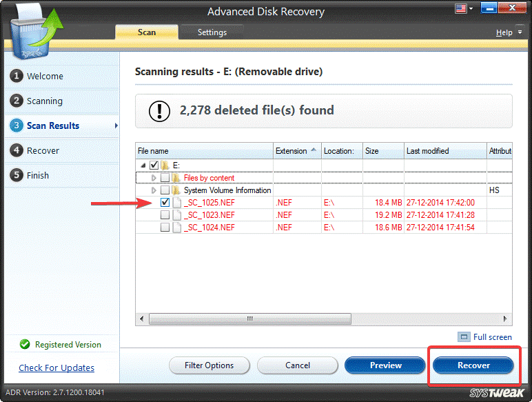Click the step 4 Recover number icon
This screenshot has width=532, height=402.
pos(17,150)
